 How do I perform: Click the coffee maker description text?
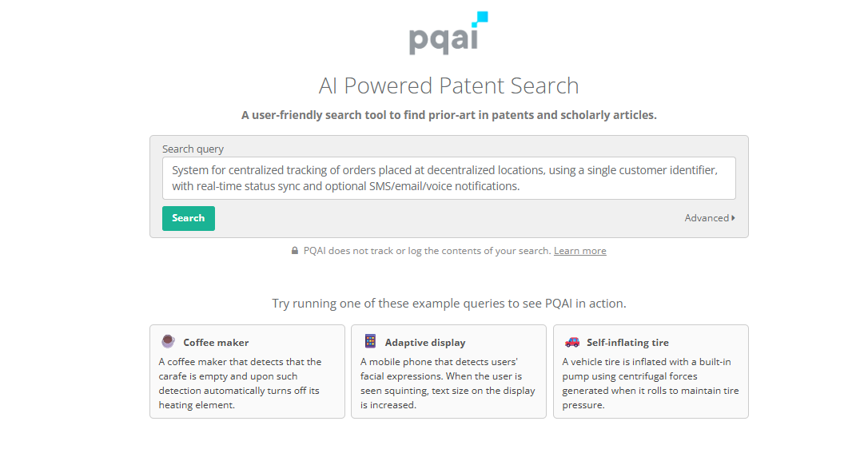point(241,383)
